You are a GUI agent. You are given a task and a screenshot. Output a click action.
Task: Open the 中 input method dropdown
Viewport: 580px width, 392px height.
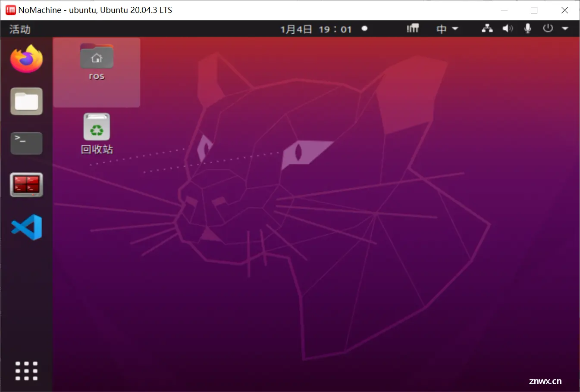tap(447, 29)
